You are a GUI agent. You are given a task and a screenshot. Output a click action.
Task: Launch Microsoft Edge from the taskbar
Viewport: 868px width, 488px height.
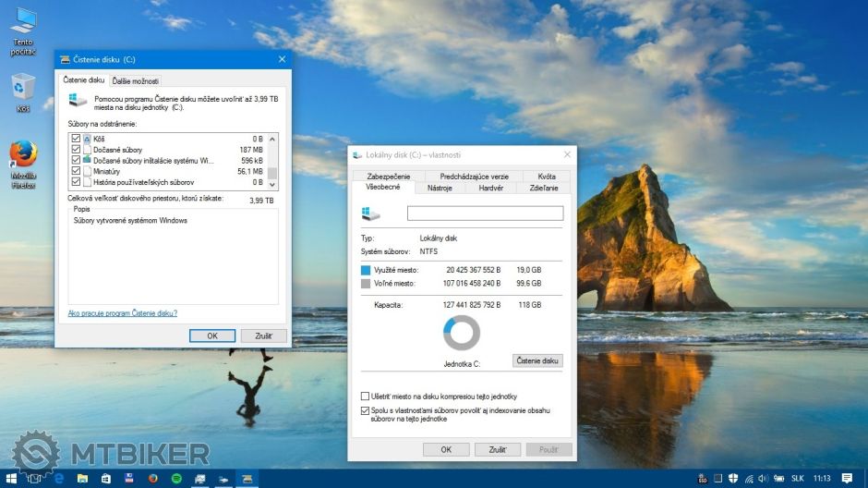tap(58, 478)
